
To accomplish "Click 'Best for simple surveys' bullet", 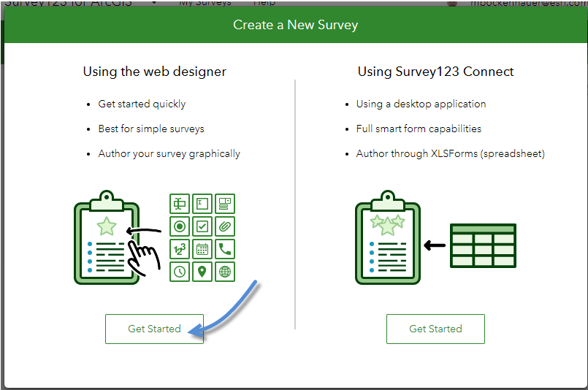I will tap(151, 129).
